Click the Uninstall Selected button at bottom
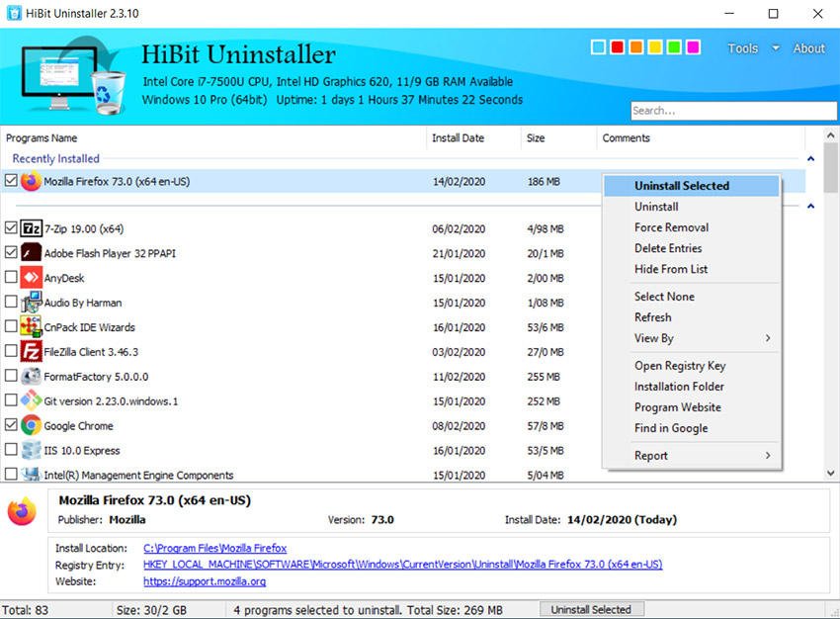The image size is (840, 619). click(591, 609)
